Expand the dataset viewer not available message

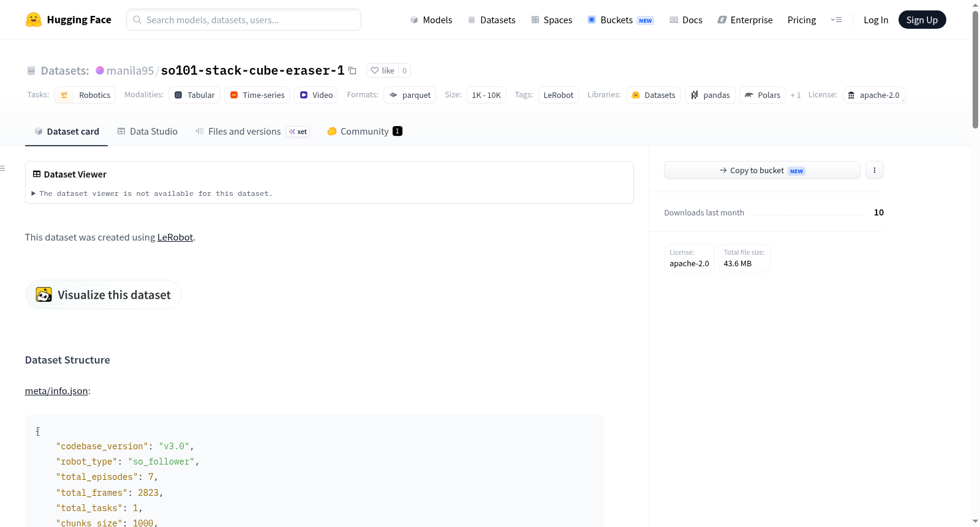point(152,193)
